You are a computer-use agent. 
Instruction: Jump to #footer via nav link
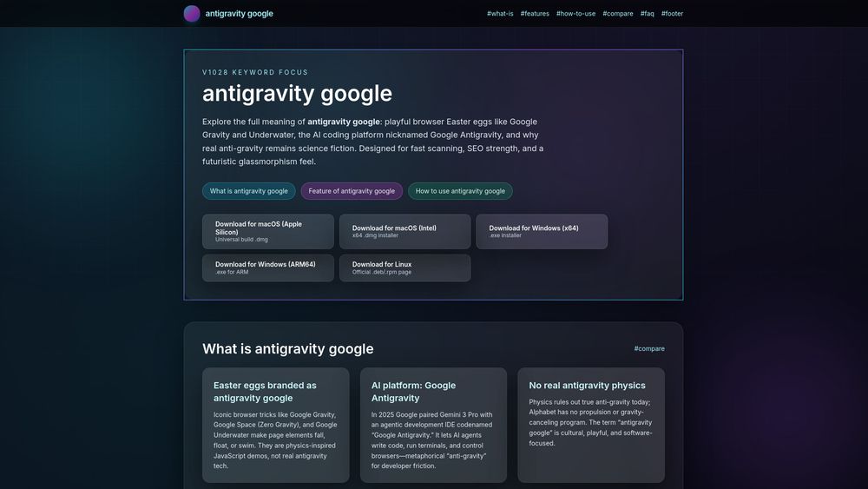pyautogui.click(x=672, y=13)
